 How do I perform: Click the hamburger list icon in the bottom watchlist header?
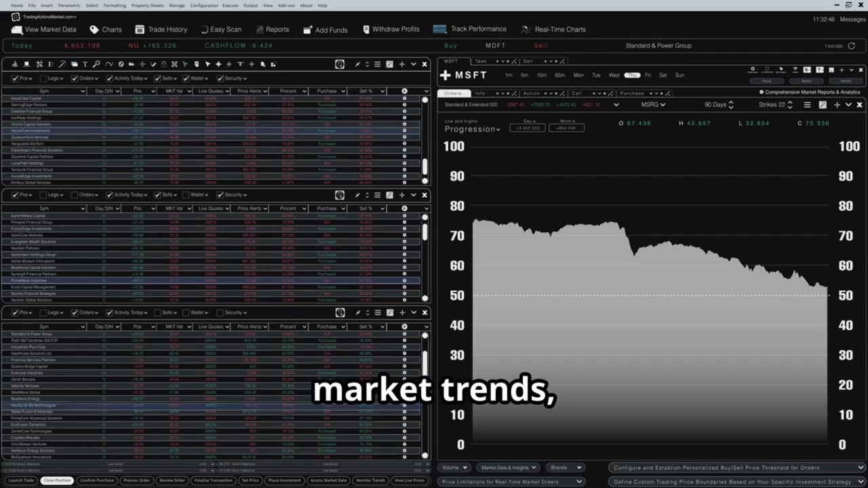(x=377, y=312)
